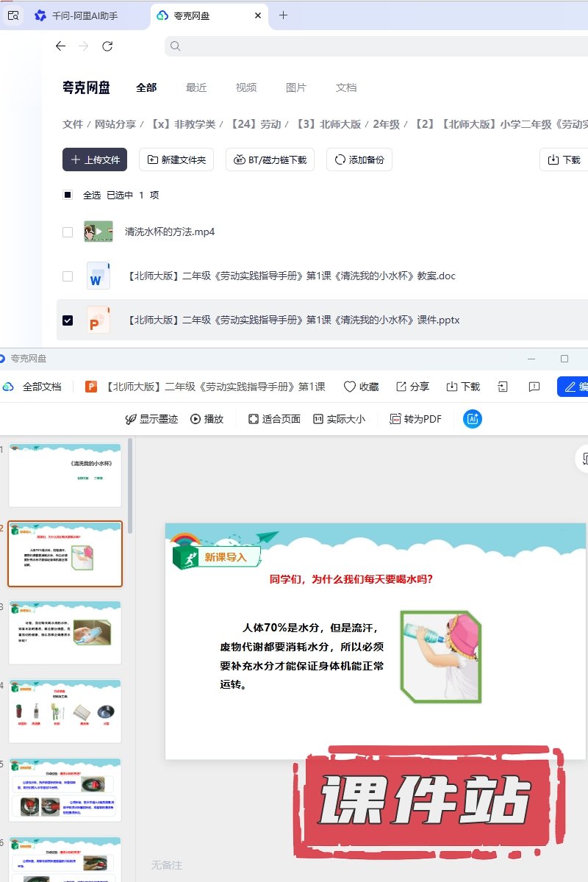Open the 【24】劳动 breadcrumb folder

click(x=255, y=125)
